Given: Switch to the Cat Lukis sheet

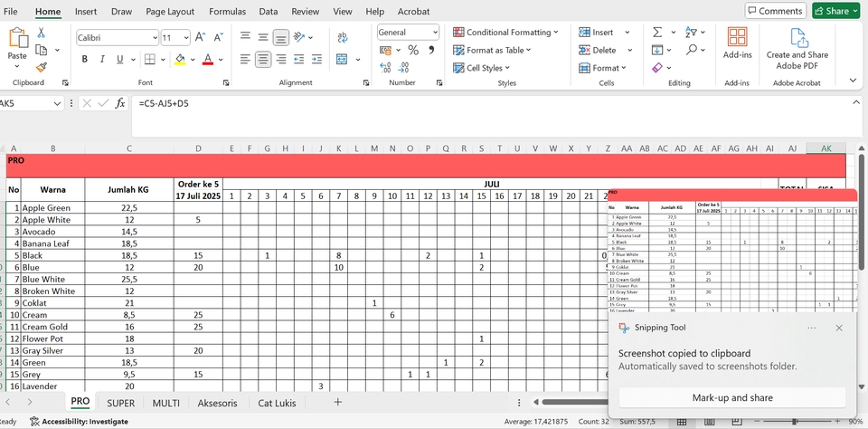Looking at the screenshot, I should tap(277, 403).
